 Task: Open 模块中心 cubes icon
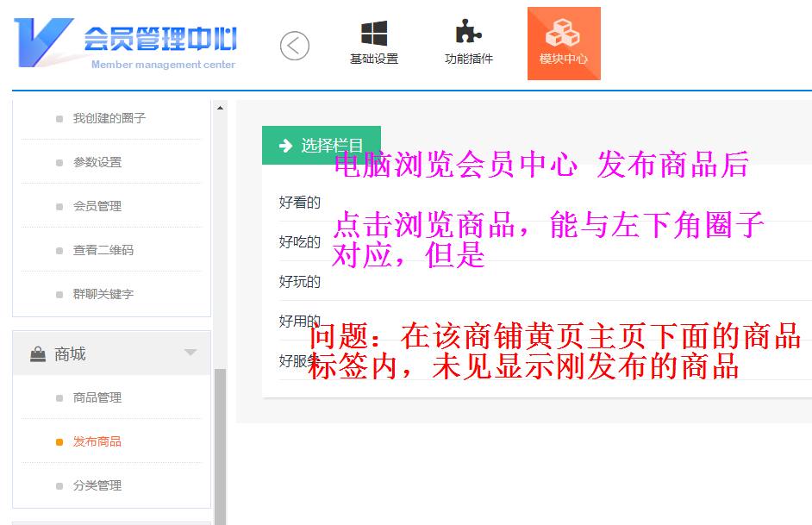click(563, 34)
